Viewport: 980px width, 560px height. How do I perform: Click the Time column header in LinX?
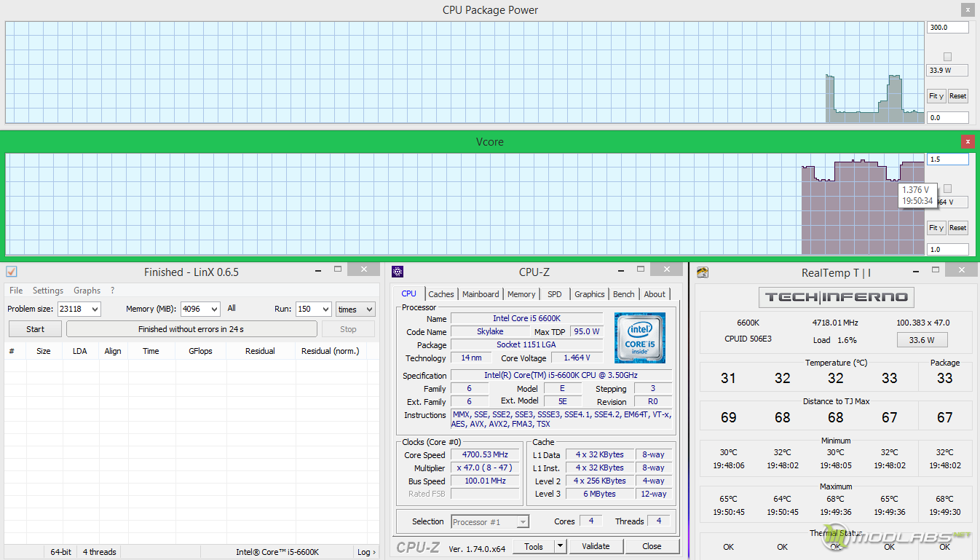pyautogui.click(x=151, y=351)
